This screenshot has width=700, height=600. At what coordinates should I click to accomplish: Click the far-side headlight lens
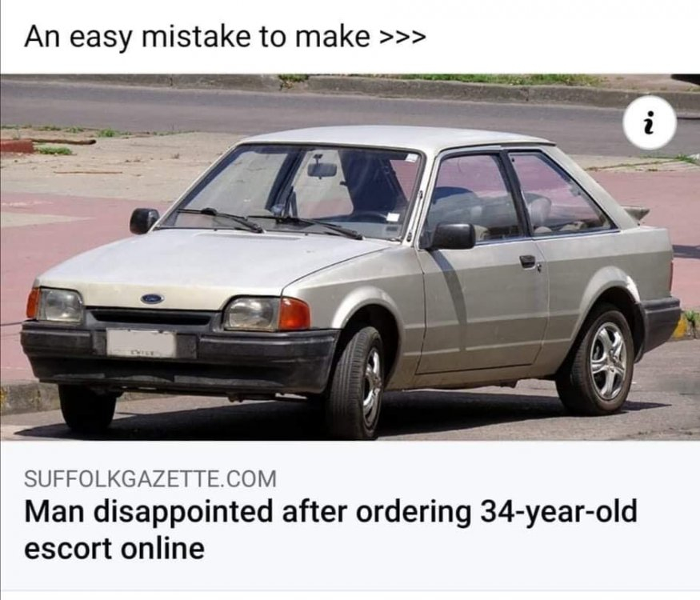(60, 306)
